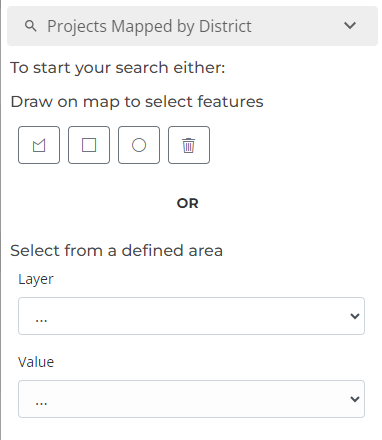Click 'To start your search either:' text
The height and width of the screenshot is (440, 382).
[118, 68]
